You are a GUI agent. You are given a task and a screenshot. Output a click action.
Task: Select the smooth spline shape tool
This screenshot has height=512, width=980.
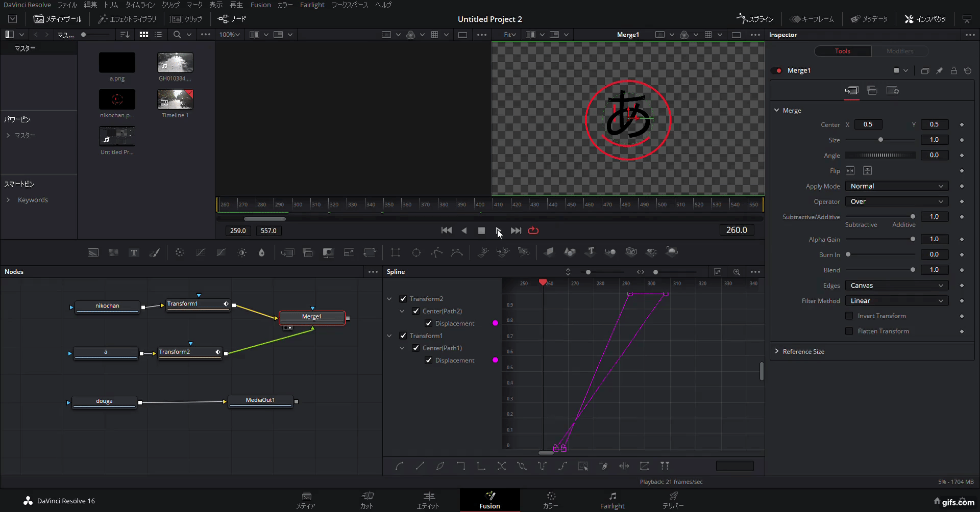tap(400, 466)
